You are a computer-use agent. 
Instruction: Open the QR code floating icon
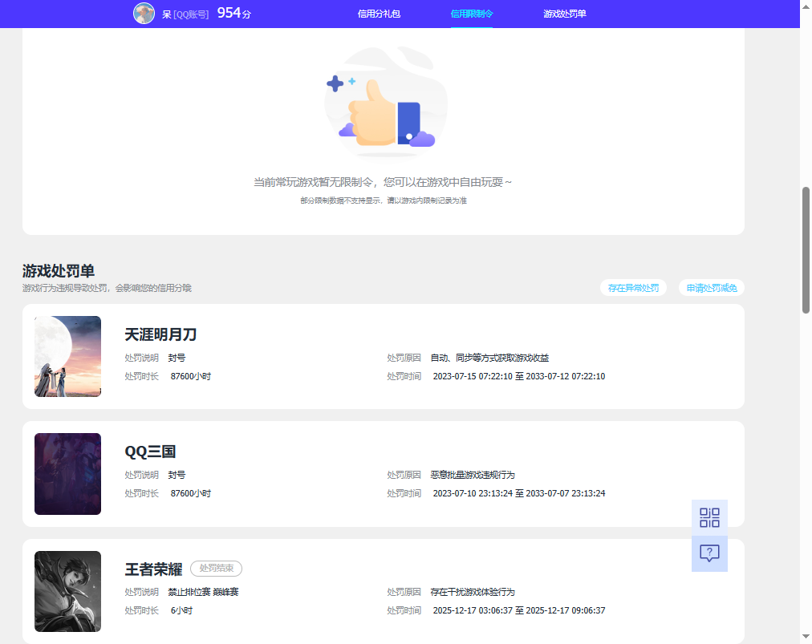pos(709,517)
